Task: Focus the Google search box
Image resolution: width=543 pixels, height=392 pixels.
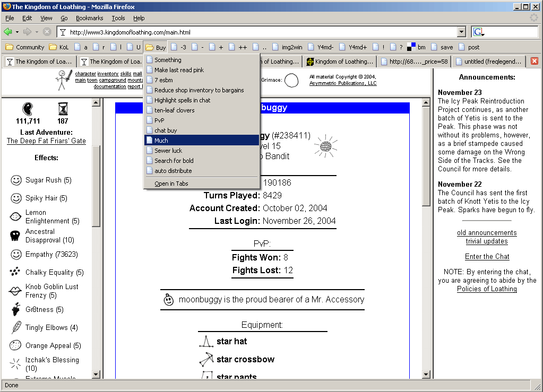Action: click(512, 32)
